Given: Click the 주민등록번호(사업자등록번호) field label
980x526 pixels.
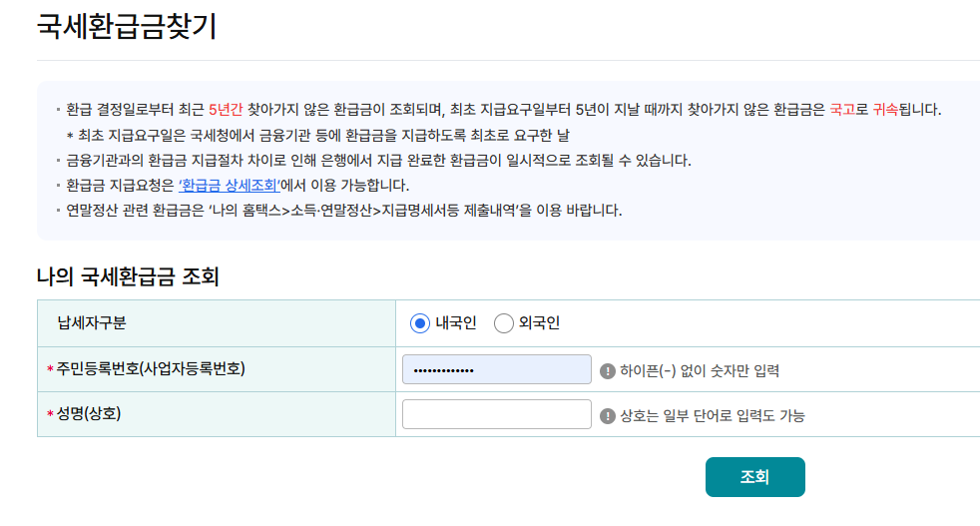Looking at the screenshot, I should coord(151,369).
